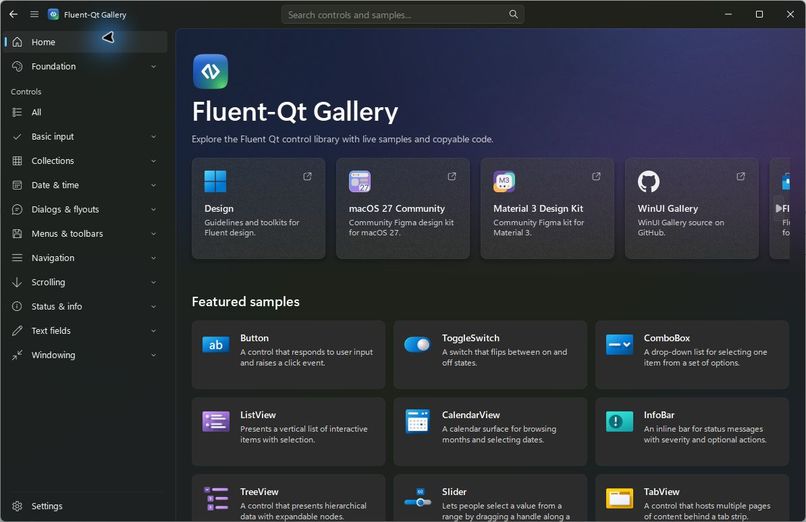This screenshot has width=806, height=522.
Task: Select All under Controls
Action: 85,112
